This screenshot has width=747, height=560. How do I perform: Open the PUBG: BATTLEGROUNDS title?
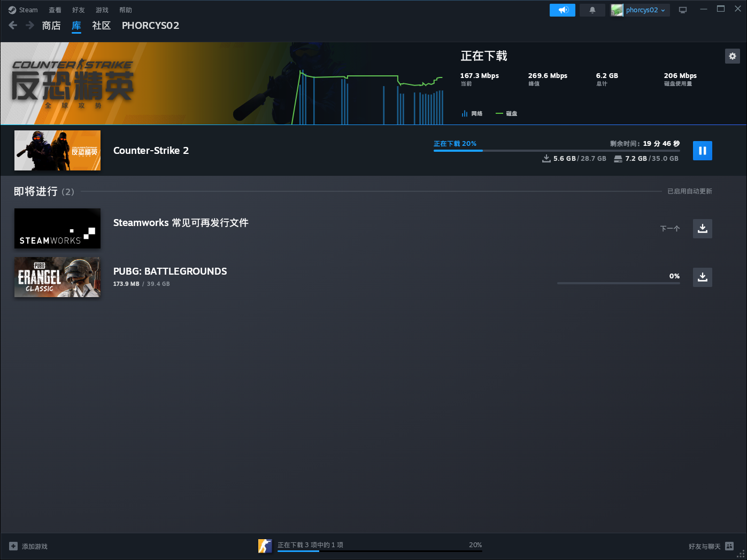click(x=170, y=271)
